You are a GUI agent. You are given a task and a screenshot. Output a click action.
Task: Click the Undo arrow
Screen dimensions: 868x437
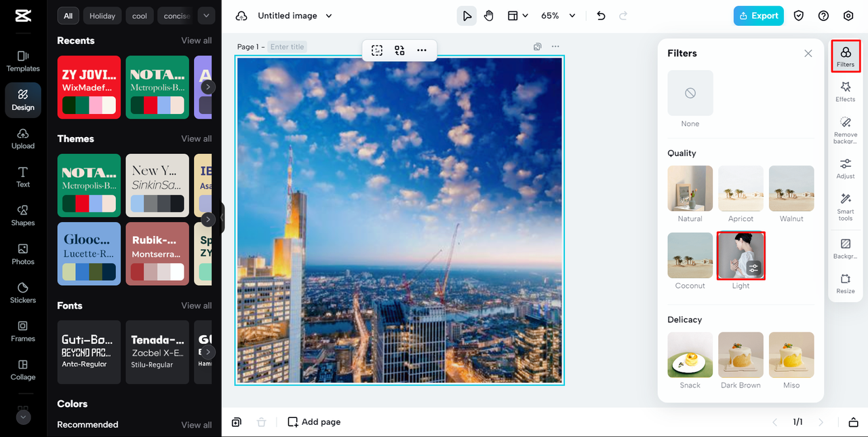pos(601,16)
